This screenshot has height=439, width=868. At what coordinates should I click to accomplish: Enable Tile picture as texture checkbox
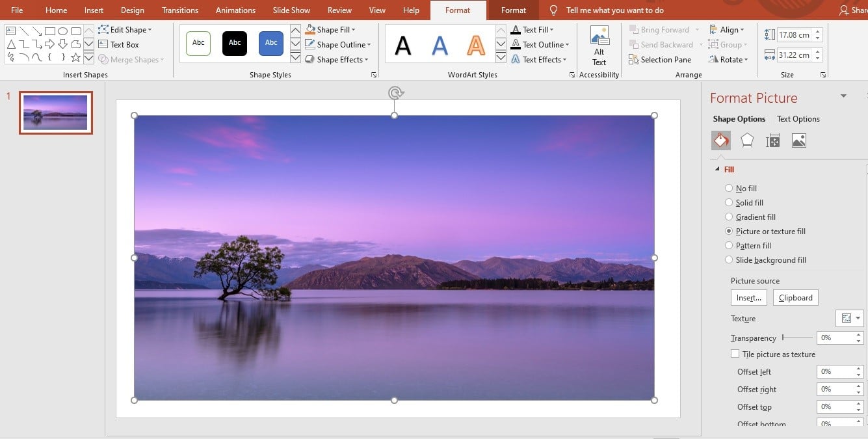(x=735, y=354)
